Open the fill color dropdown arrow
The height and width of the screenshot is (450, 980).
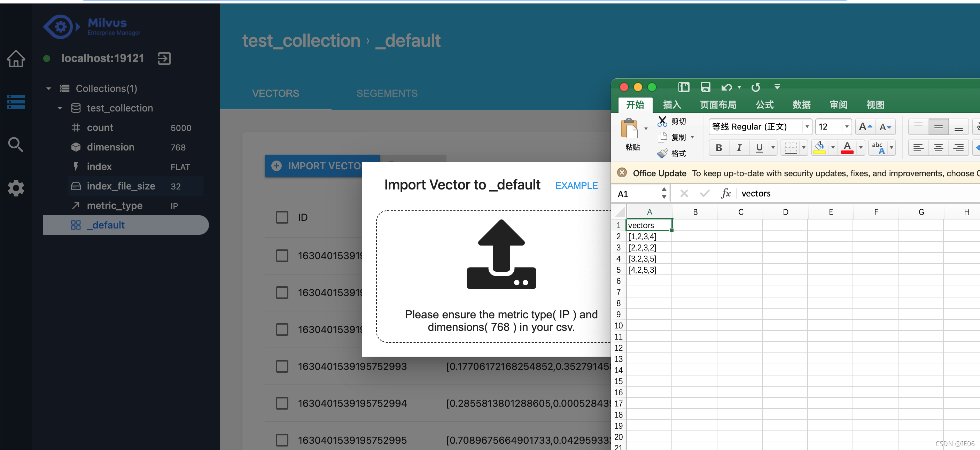click(x=833, y=148)
